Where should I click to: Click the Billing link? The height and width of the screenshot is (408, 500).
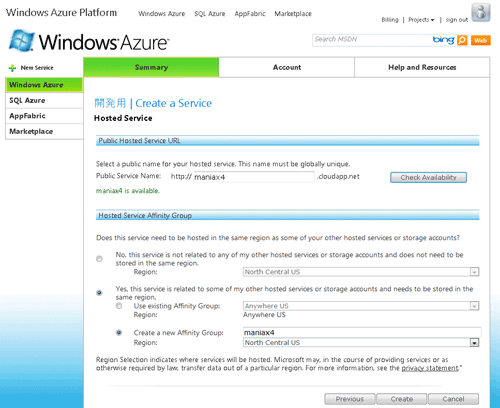coord(390,20)
